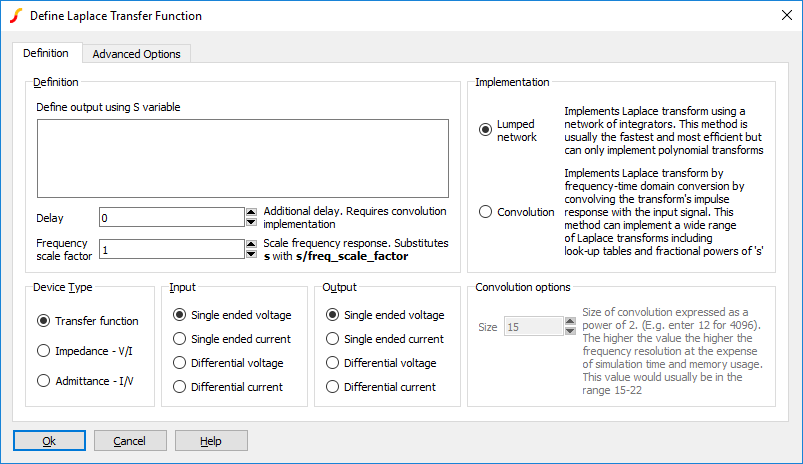Choose Convolution implementation option
Viewport: 803px width, 464px height.
(486, 212)
